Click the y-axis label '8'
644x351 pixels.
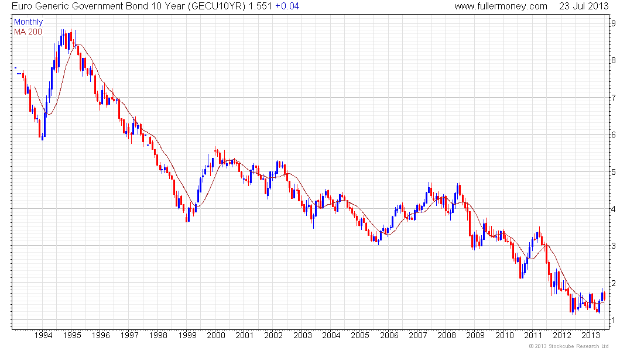(x=613, y=60)
